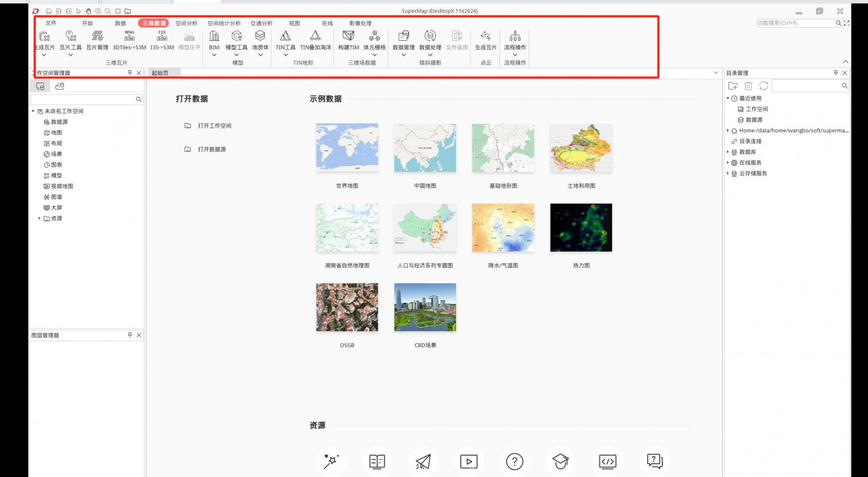This screenshot has height=477, width=868.
Task: Collapse 最近使用 in 目录管理
Action: pyautogui.click(x=728, y=98)
